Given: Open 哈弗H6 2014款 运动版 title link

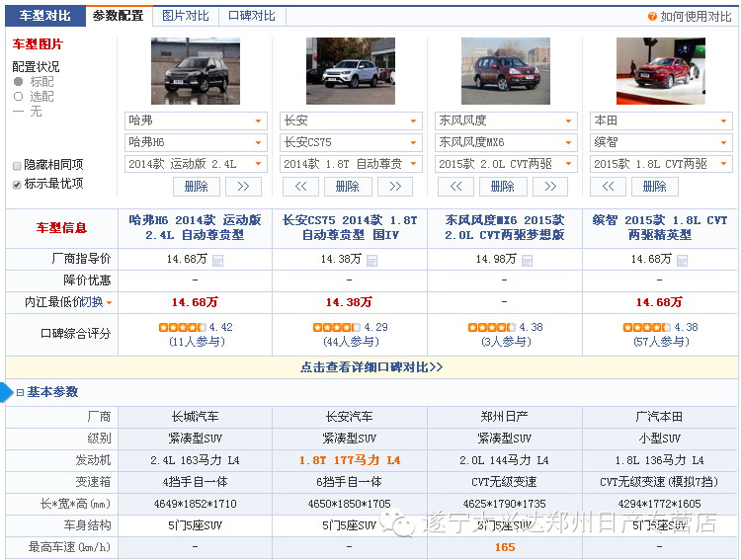Looking at the screenshot, I should tap(195, 227).
